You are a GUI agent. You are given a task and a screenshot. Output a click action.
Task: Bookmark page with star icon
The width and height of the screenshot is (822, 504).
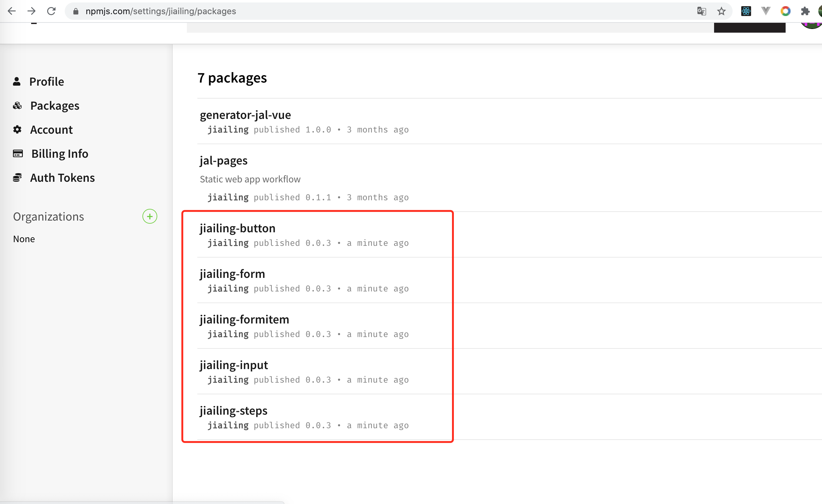tap(721, 11)
